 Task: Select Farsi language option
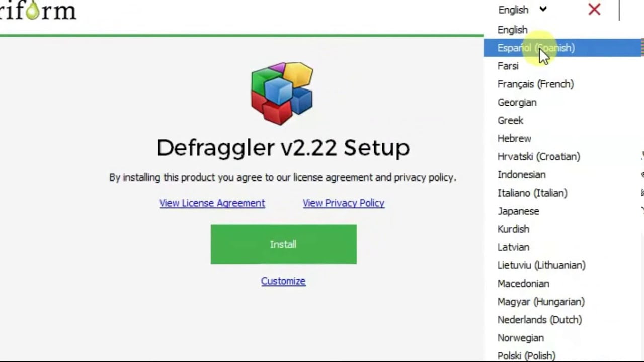pyautogui.click(x=563, y=66)
